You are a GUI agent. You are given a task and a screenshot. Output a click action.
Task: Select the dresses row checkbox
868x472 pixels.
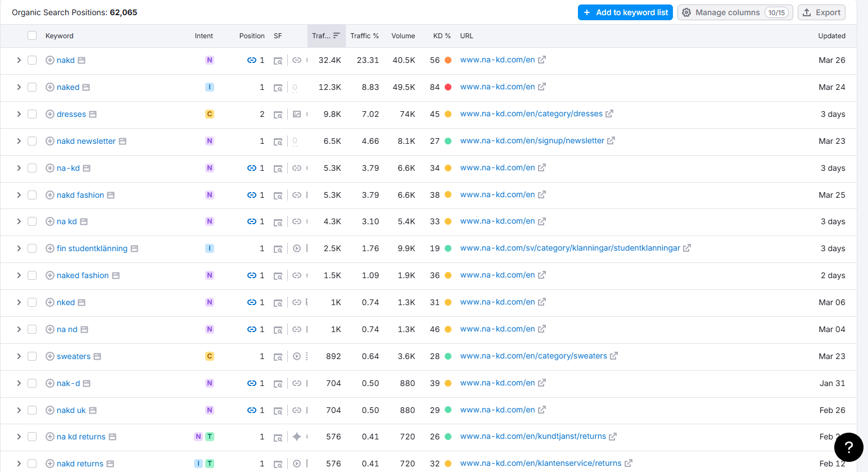32,114
